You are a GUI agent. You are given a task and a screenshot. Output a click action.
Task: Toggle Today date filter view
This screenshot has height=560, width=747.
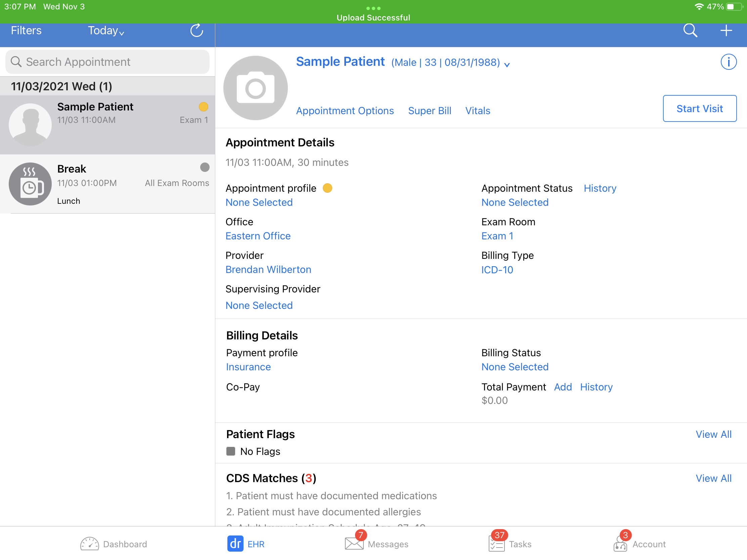106,31
